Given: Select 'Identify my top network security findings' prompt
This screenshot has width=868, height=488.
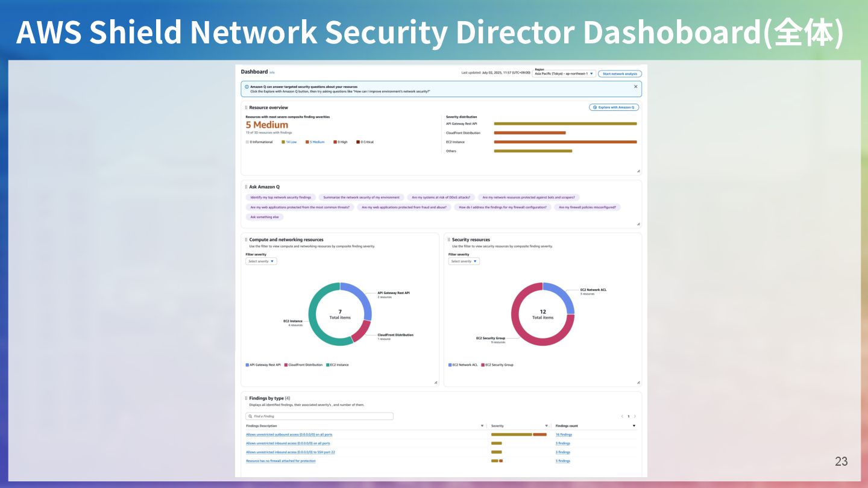Looking at the screenshot, I should 281,197.
